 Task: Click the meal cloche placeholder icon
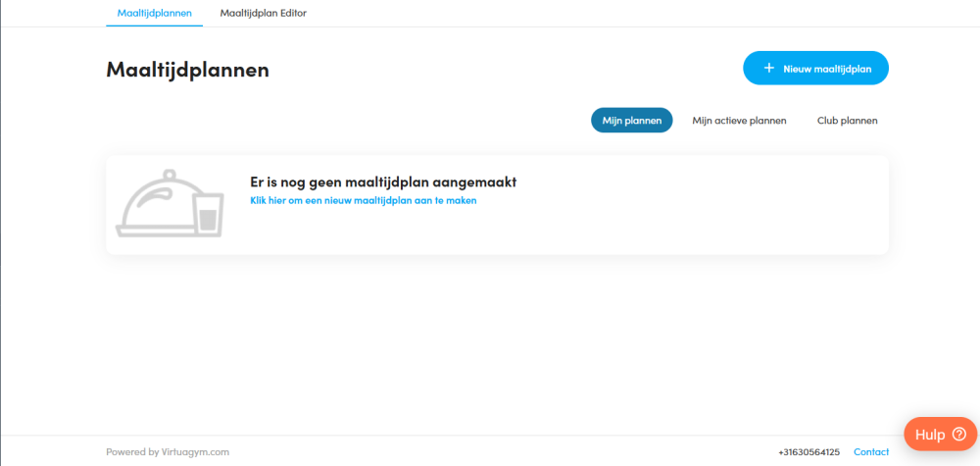[170, 203]
